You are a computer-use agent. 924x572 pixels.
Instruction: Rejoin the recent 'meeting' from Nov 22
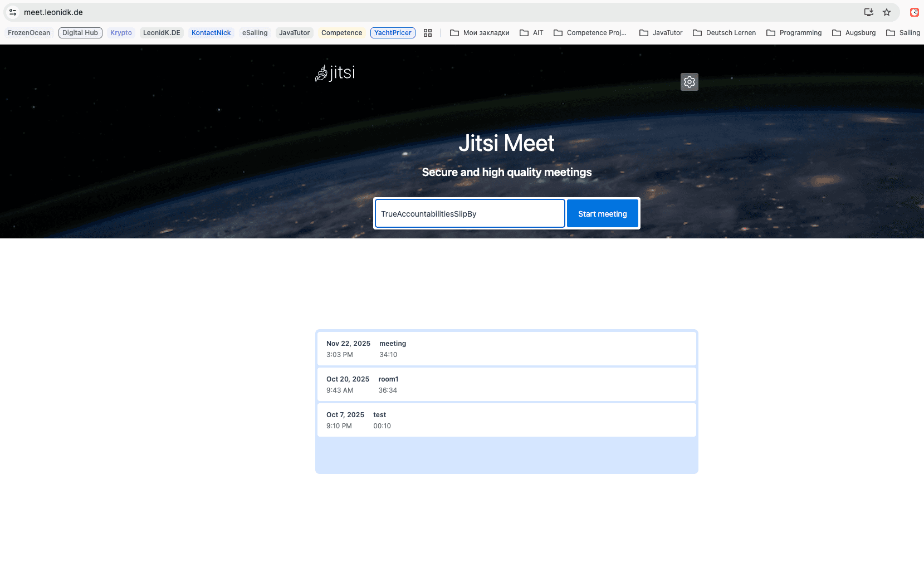(506, 349)
